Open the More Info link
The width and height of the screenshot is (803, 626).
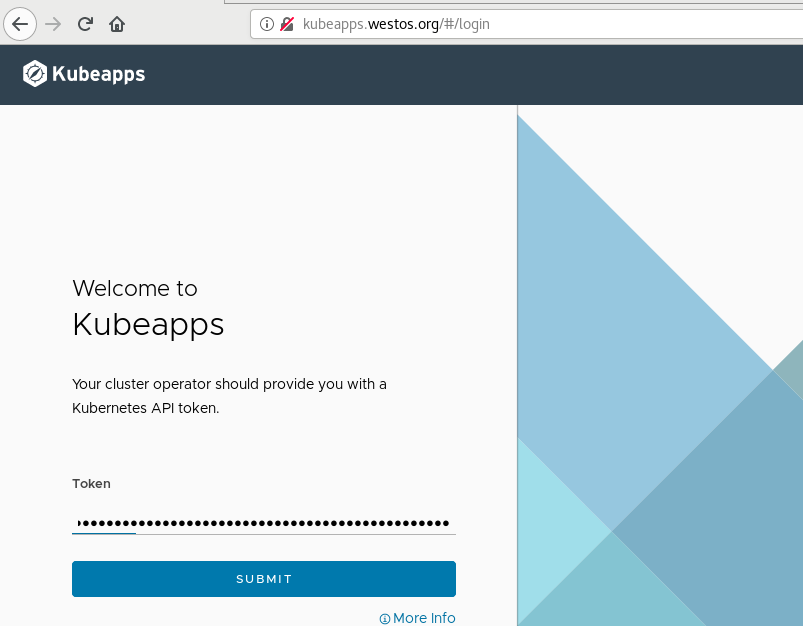pos(425,618)
